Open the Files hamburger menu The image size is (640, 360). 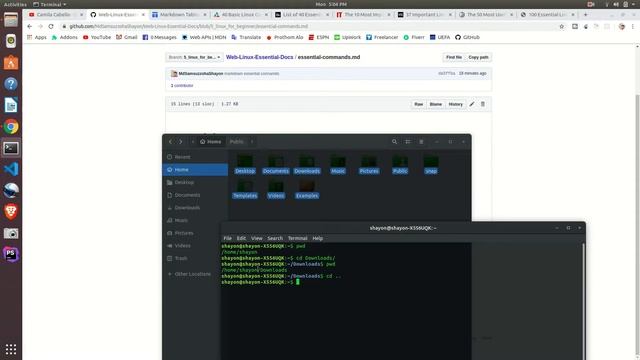[x=421, y=142]
